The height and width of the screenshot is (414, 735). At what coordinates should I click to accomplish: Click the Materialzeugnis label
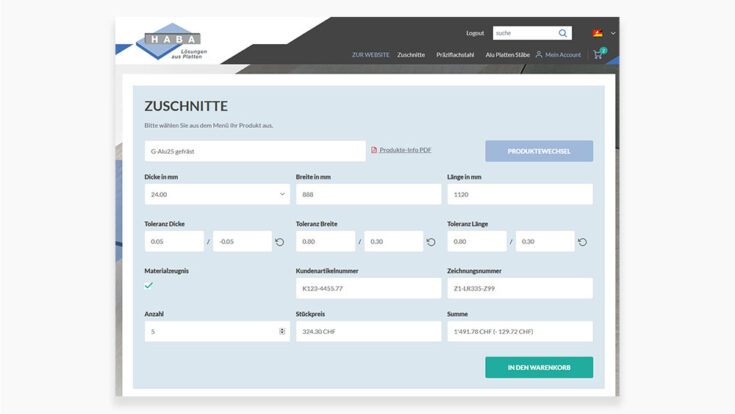(x=166, y=271)
